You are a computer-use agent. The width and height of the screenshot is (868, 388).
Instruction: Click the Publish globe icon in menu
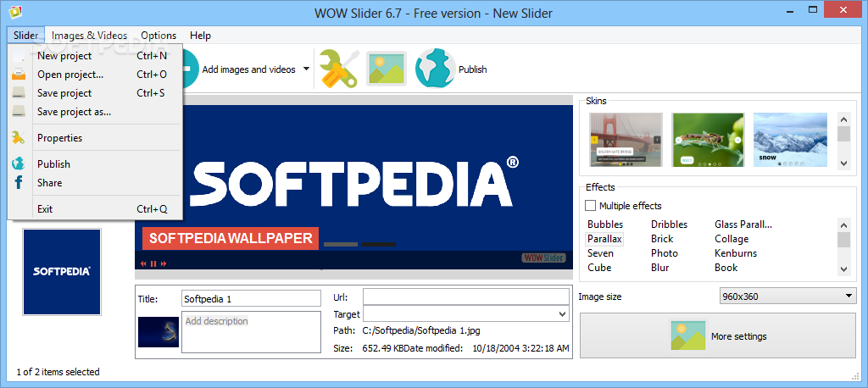[19, 164]
